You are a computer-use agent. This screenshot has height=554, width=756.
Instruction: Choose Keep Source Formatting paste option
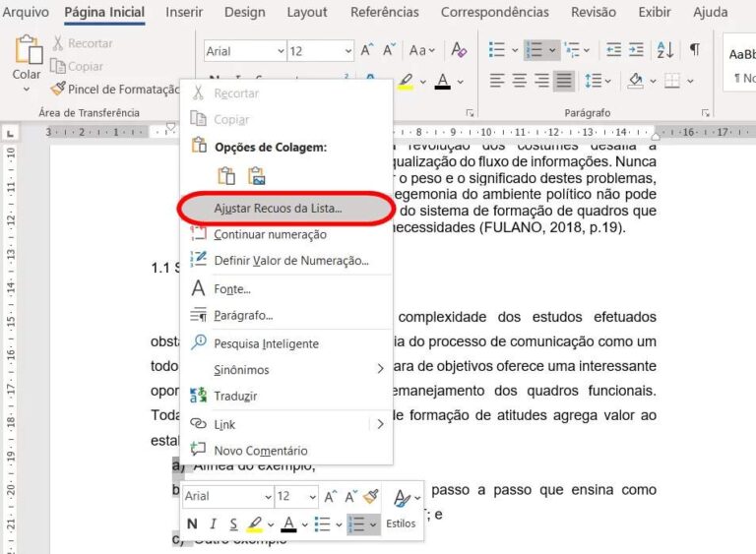click(x=226, y=176)
